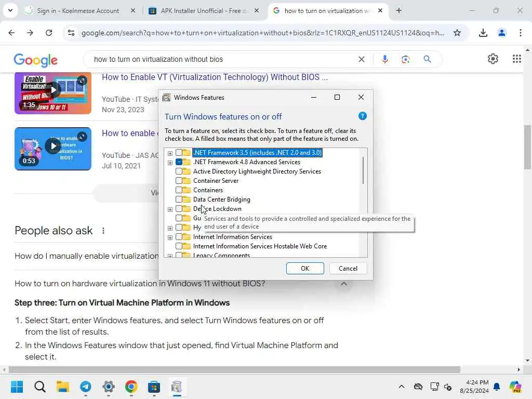Open Google quick settings gear
The height and width of the screenshot is (399, 532).
pos(493,59)
